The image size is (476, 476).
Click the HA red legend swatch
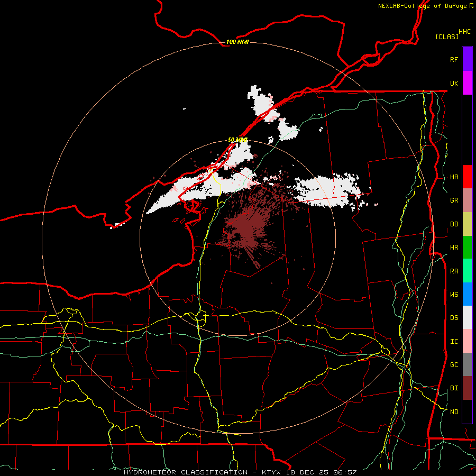point(467,177)
